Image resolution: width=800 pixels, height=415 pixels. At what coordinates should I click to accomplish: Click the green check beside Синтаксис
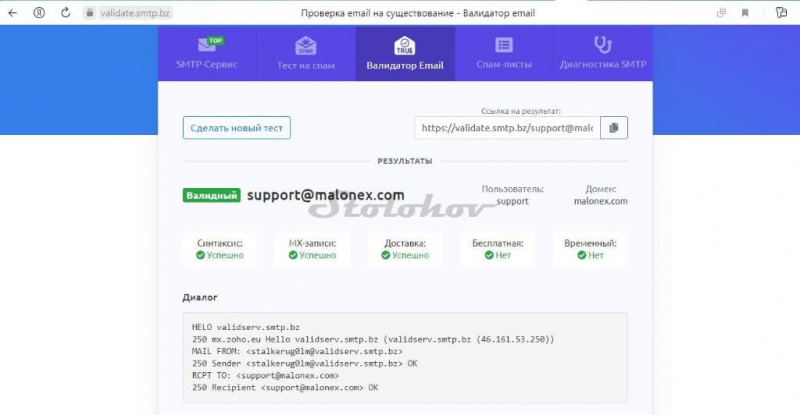201,255
